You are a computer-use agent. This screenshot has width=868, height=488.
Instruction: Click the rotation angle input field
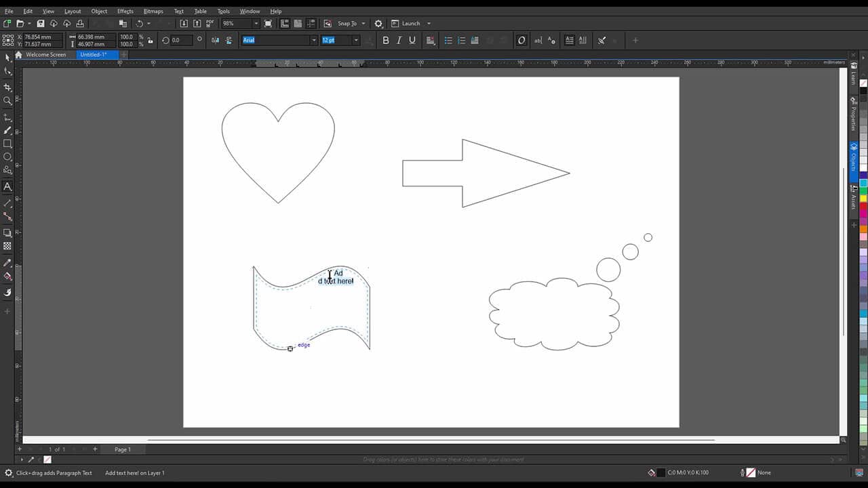[x=181, y=41]
